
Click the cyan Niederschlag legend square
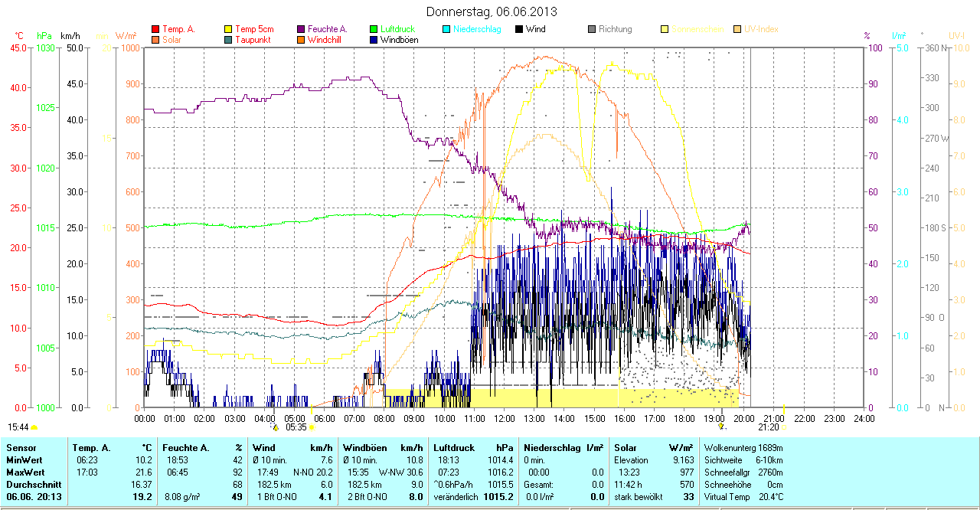(446, 29)
